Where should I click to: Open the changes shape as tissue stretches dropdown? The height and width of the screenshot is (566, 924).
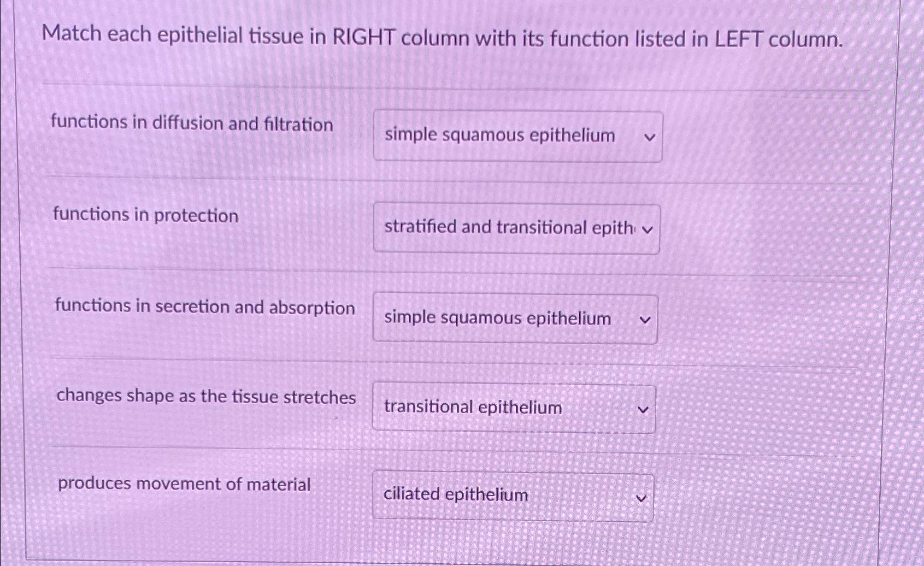(x=513, y=409)
